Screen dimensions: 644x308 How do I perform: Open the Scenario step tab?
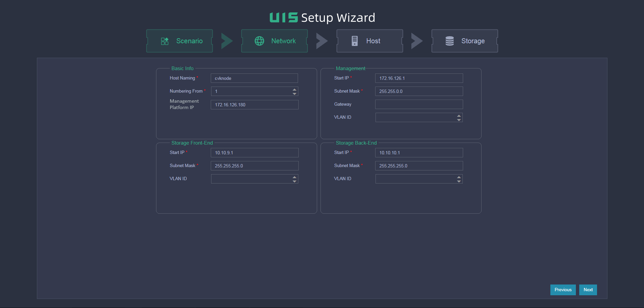180,41
